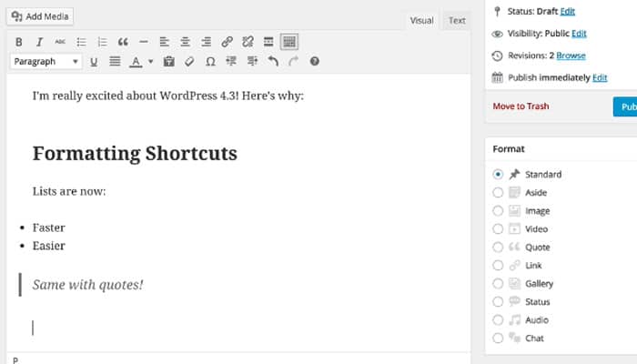Browse the post revisions
The image size is (637, 364).
(571, 56)
